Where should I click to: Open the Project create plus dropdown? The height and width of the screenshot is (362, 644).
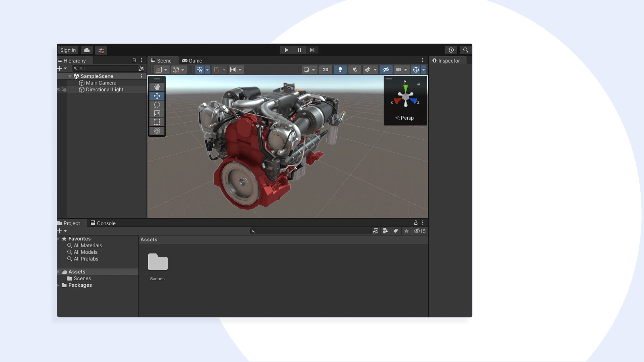pos(62,231)
